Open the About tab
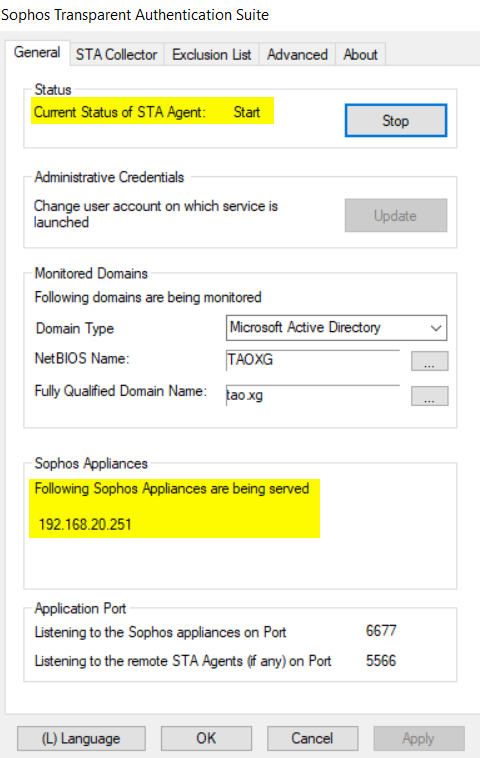480x758 pixels. tap(360, 55)
